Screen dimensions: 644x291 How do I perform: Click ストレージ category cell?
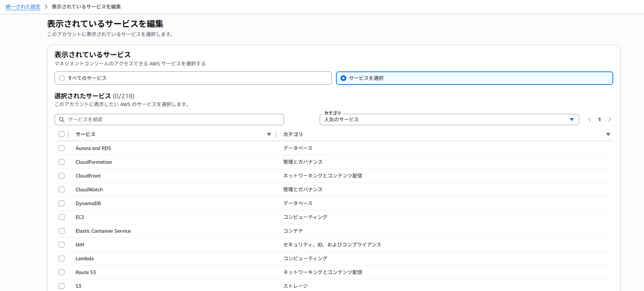click(296, 286)
